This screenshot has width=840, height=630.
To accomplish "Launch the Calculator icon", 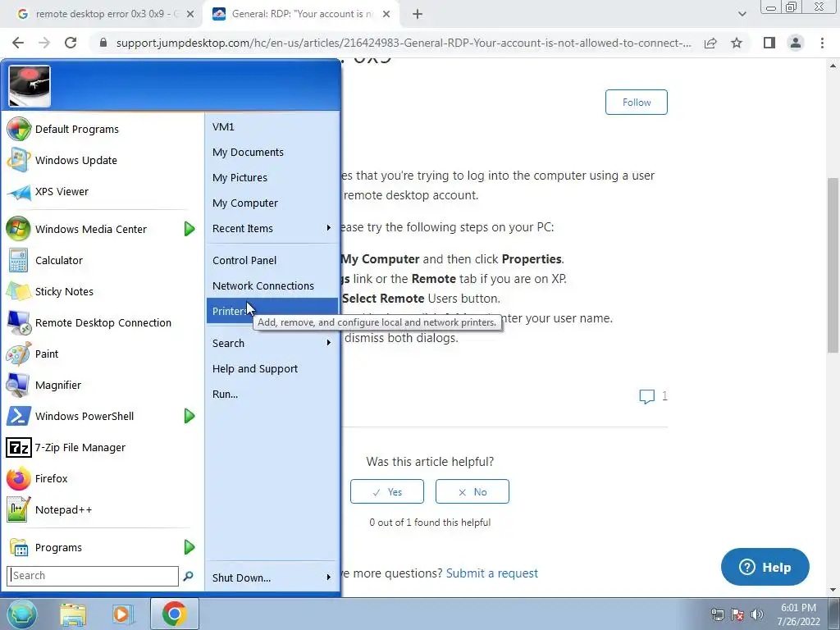I will 19,260.
